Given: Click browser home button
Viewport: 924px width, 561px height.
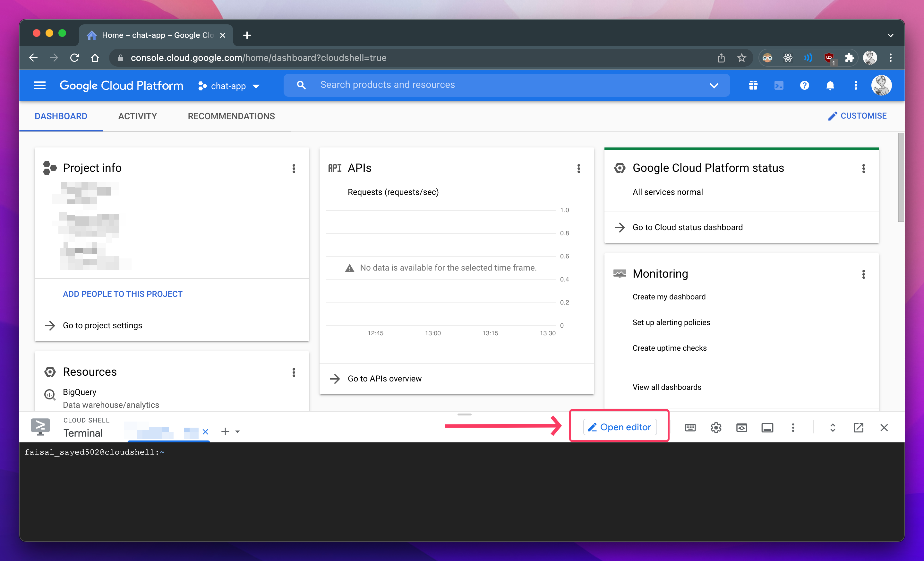Looking at the screenshot, I should (x=95, y=58).
